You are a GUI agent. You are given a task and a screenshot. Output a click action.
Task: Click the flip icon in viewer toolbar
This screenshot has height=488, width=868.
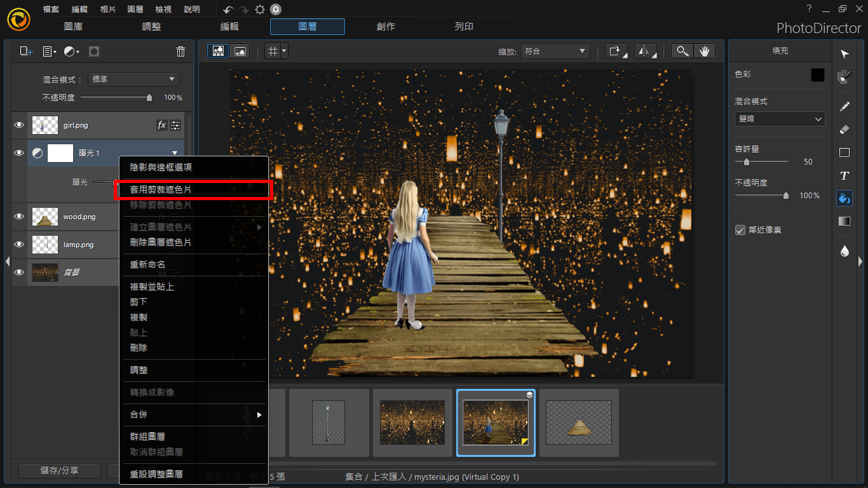click(x=645, y=51)
